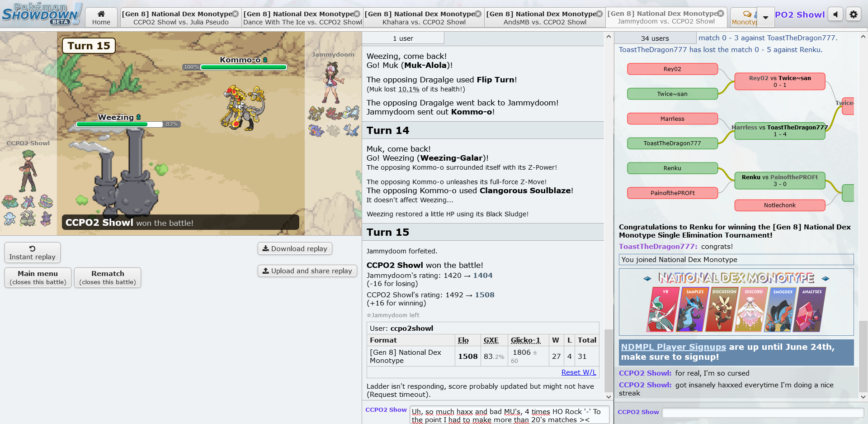The height and width of the screenshot is (424, 868).
Task: Open the settings gear options
Action: click(854, 14)
